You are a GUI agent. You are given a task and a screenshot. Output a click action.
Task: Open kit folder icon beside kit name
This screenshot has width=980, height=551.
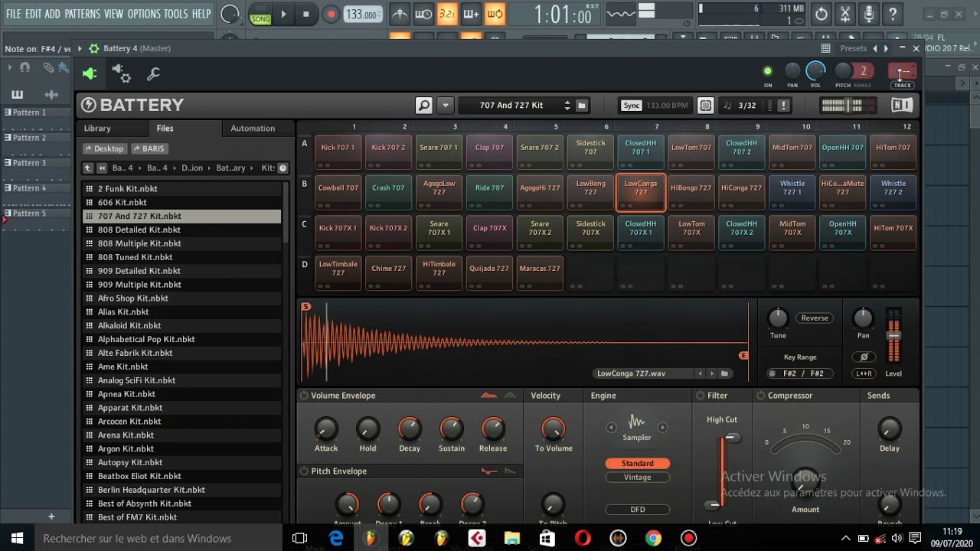point(582,105)
